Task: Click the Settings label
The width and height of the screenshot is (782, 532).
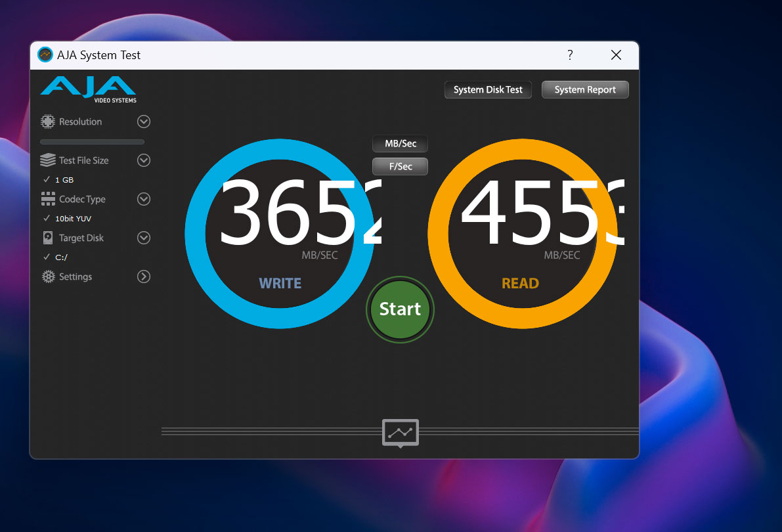Action: (x=76, y=277)
